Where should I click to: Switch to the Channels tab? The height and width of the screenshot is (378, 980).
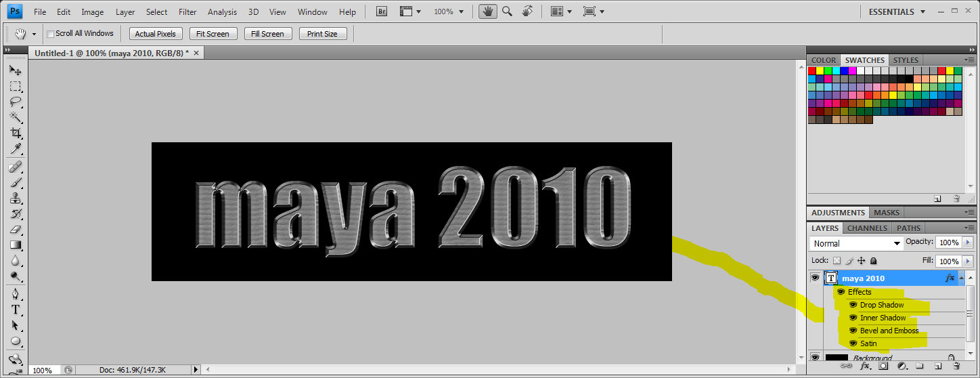click(x=867, y=228)
